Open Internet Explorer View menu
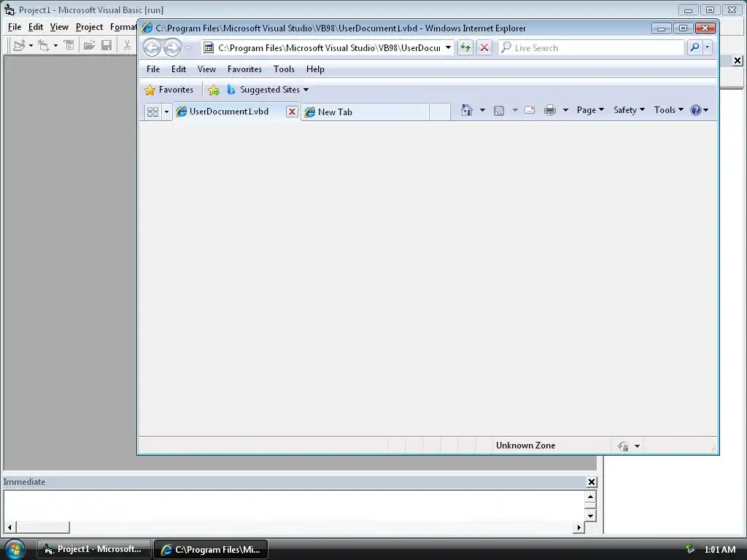Viewport: 747px width, 560px height. click(x=206, y=69)
